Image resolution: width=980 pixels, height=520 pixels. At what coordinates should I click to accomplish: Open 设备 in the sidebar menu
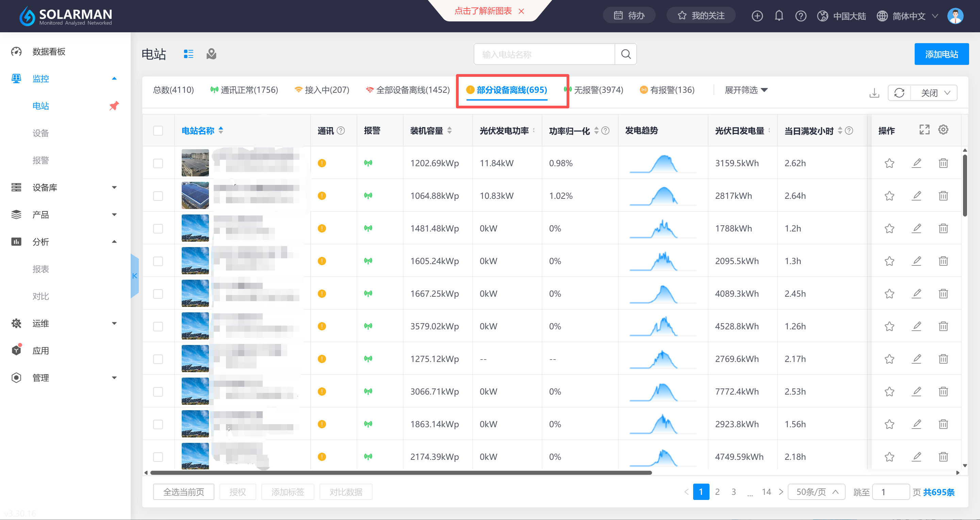pos(41,133)
